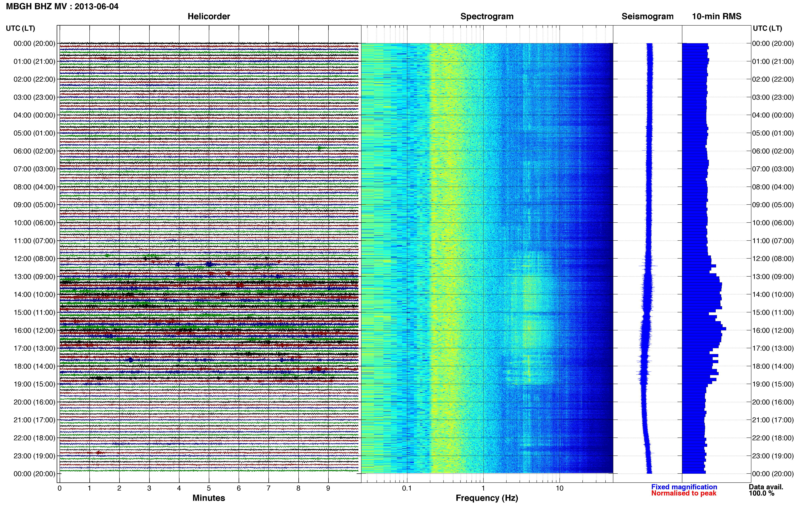
Task: Click right time label '20:00 (16:00)'
Action: click(x=773, y=402)
